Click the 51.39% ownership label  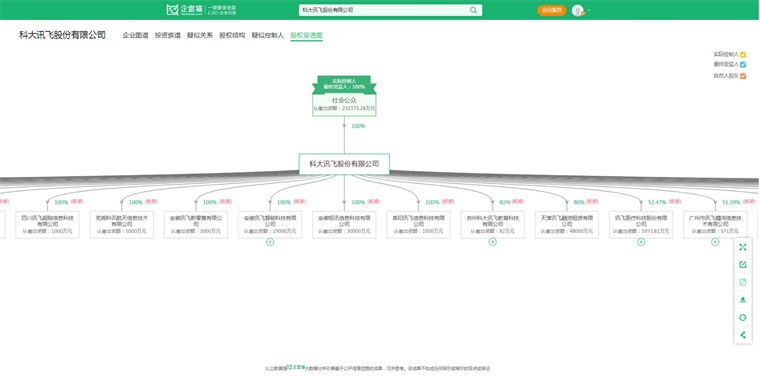point(731,202)
